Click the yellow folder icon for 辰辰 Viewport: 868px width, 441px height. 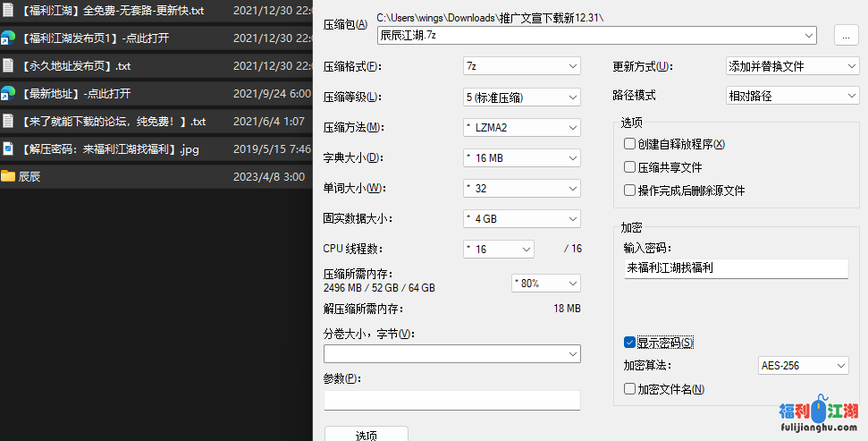coord(8,176)
